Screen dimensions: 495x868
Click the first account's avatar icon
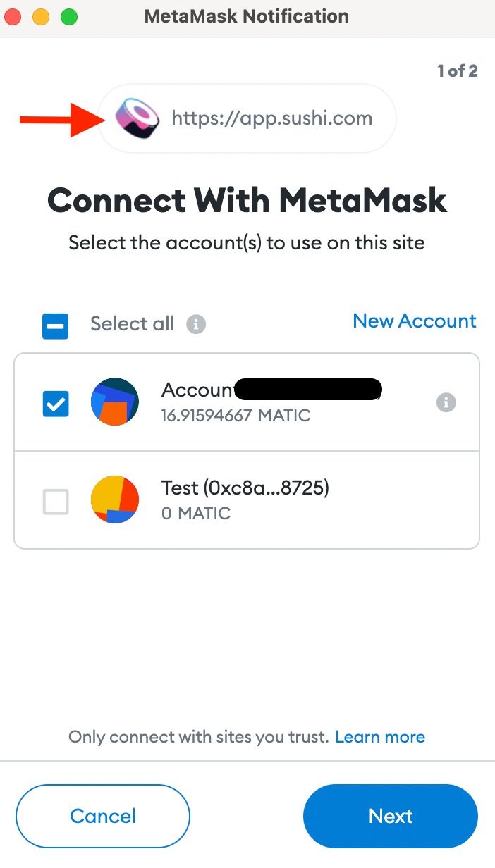pyautogui.click(x=115, y=402)
